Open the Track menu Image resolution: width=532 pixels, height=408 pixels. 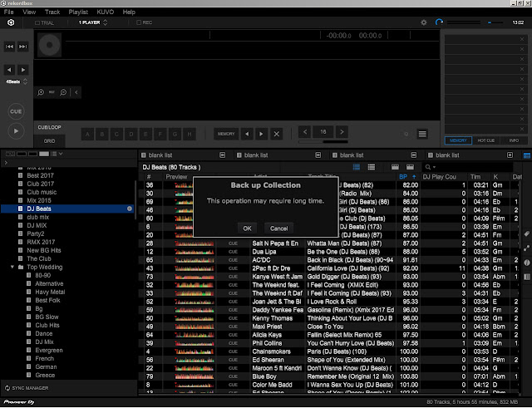click(52, 12)
